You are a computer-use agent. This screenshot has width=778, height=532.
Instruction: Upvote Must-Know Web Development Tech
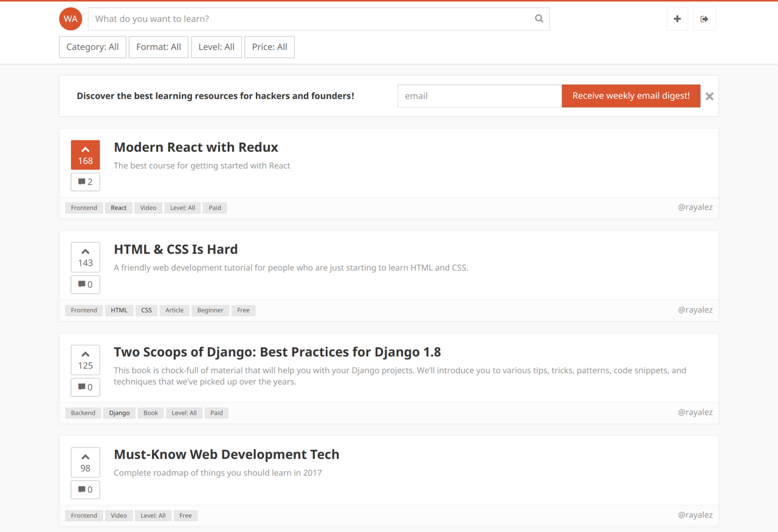point(85,463)
